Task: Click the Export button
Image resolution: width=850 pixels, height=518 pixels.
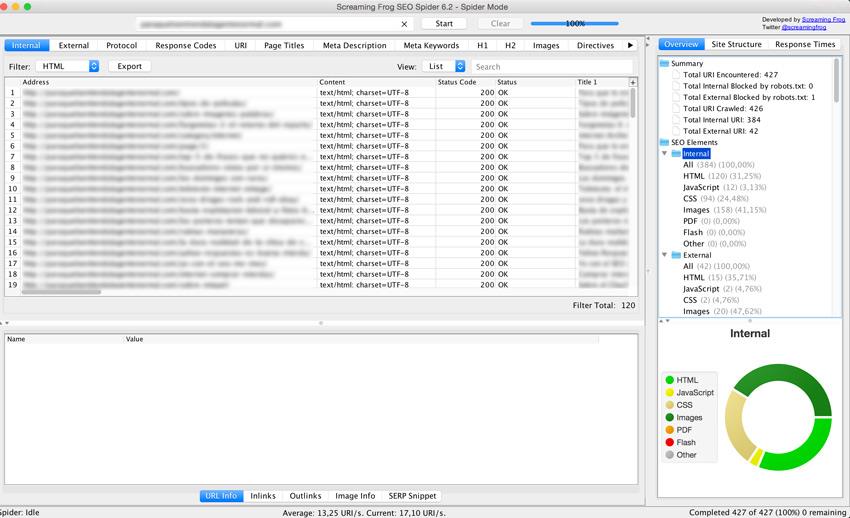Action: [130, 66]
